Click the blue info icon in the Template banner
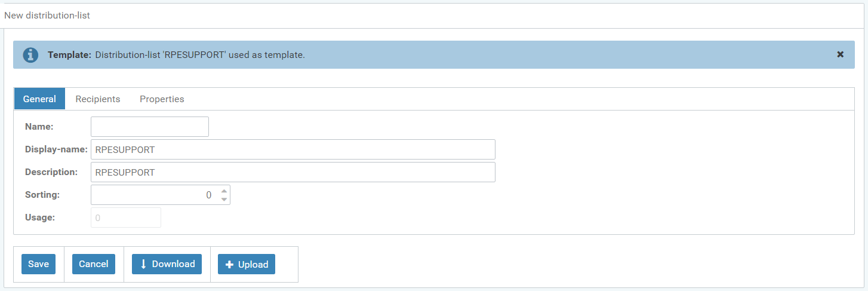 pyautogui.click(x=30, y=55)
